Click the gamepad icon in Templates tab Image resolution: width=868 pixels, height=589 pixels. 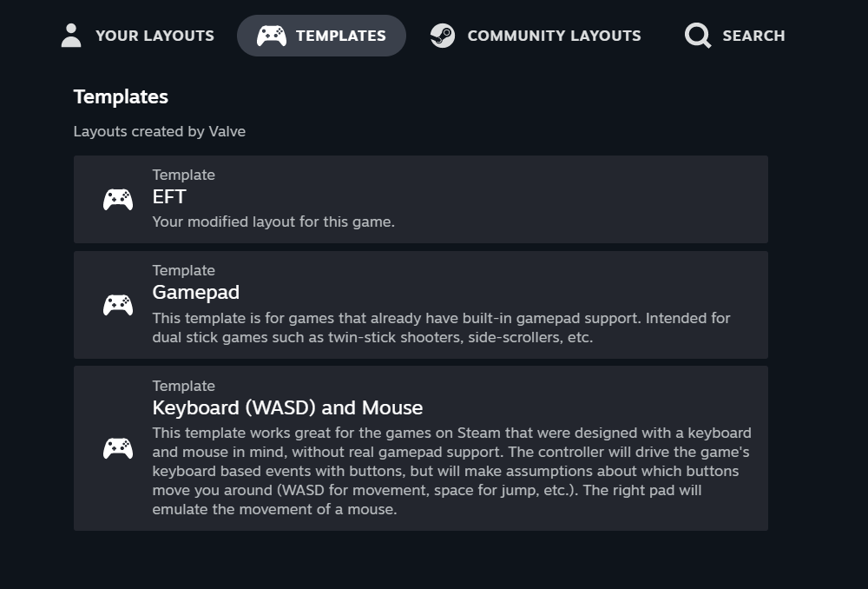click(x=271, y=36)
